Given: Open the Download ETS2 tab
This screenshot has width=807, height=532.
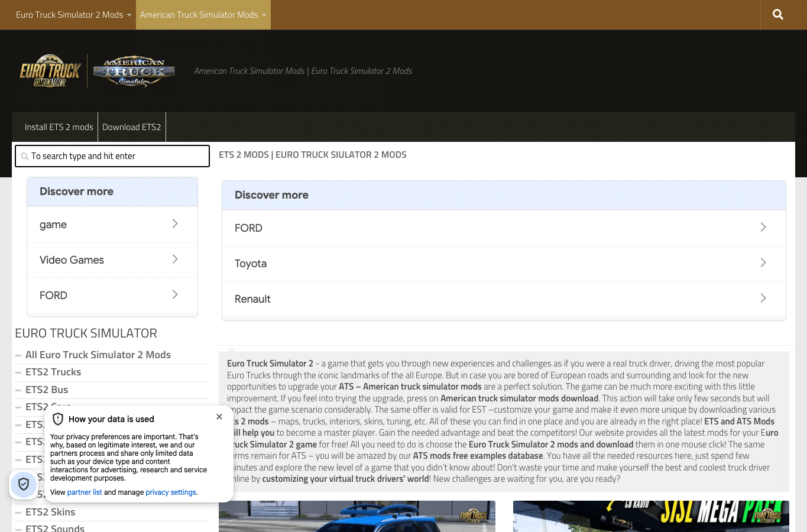Looking at the screenshot, I should coord(132,127).
